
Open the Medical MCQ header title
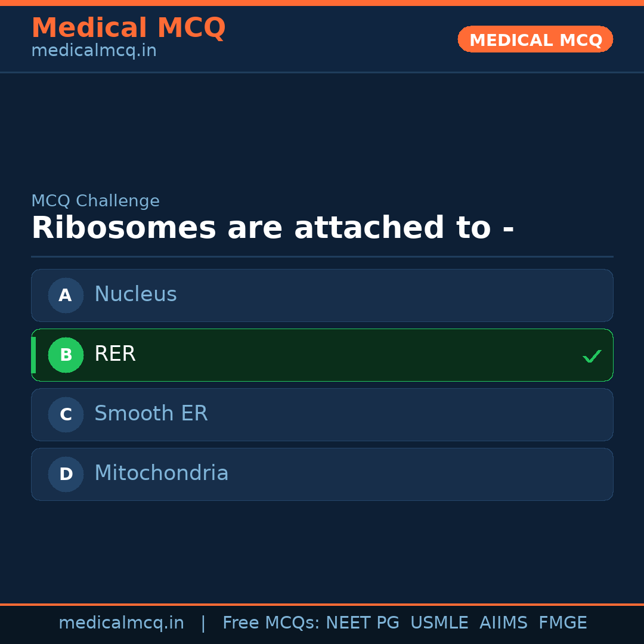coord(128,28)
